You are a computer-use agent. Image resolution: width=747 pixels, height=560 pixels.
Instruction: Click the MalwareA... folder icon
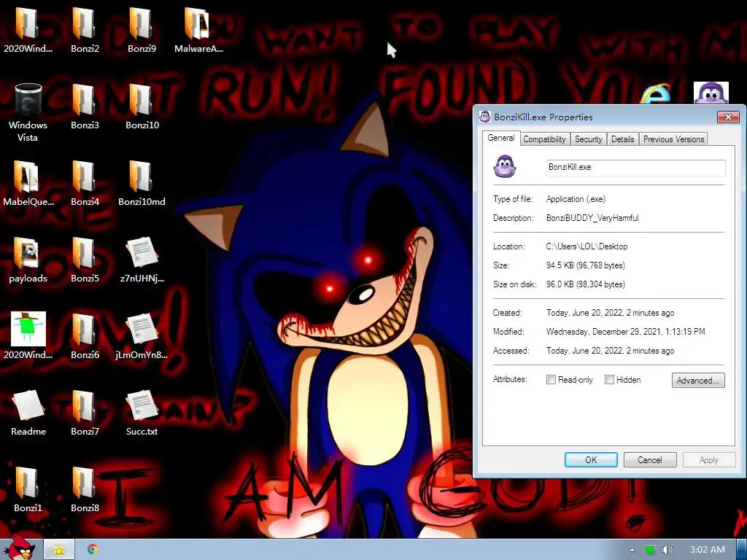point(198,24)
